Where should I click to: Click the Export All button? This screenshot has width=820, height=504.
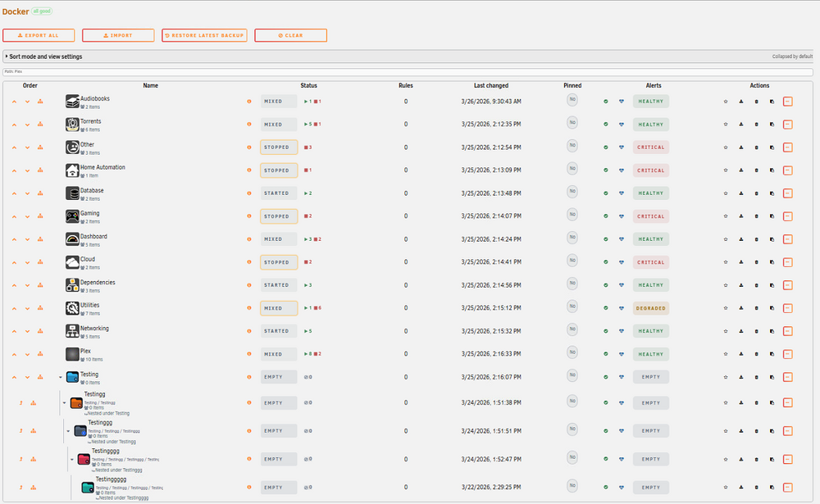tap(39, 35)
